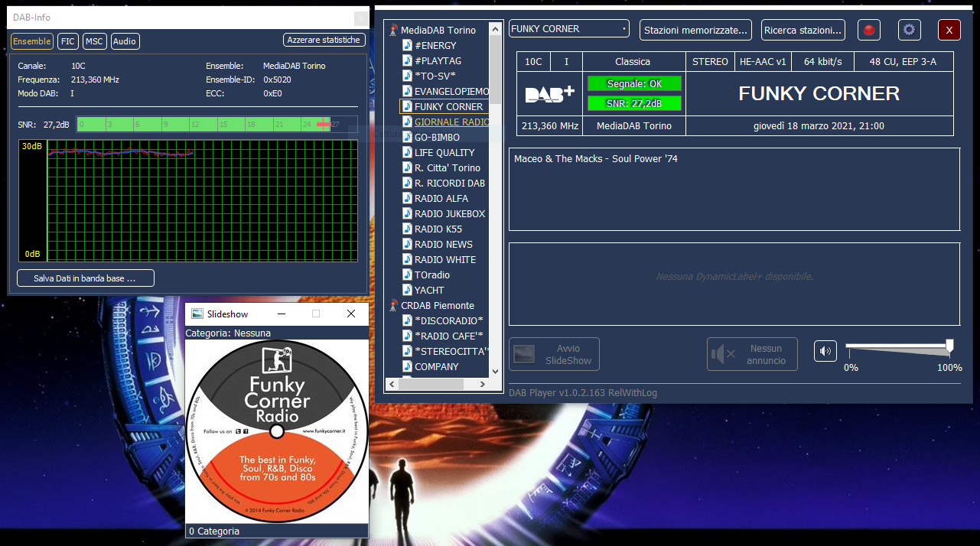Click the SNR history graph in DAB-Info
This screenshot has width=980, height=546.
tap(187, 201)
